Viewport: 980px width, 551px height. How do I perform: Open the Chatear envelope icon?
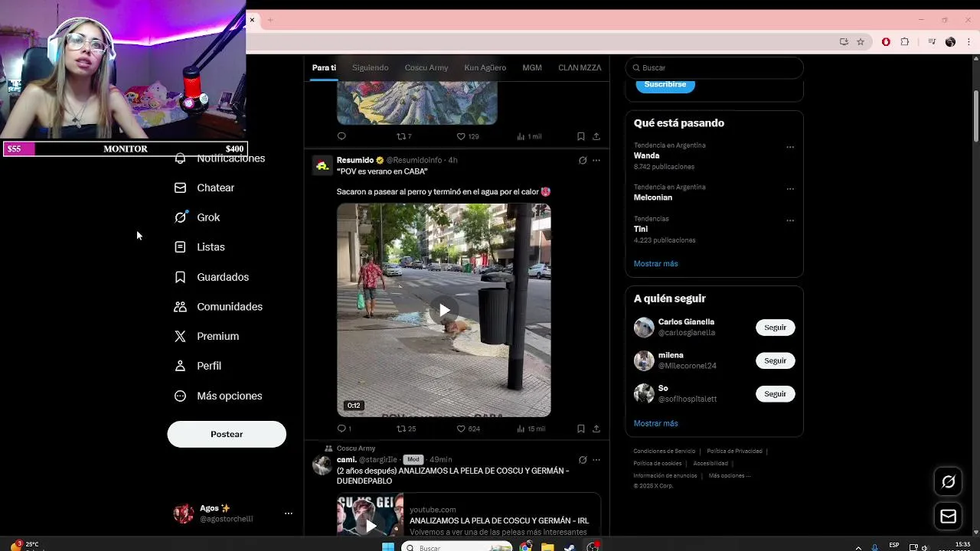(180, 187)
